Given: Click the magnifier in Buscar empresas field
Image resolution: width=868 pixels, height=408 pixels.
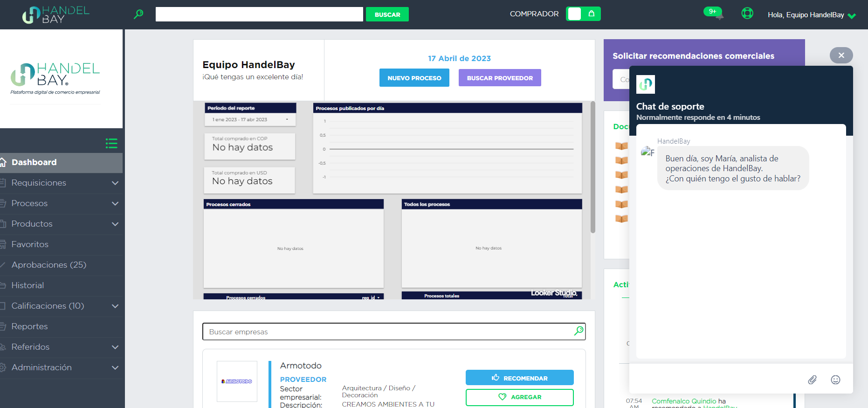Looking at the screenshot, I should coord(579,331).
